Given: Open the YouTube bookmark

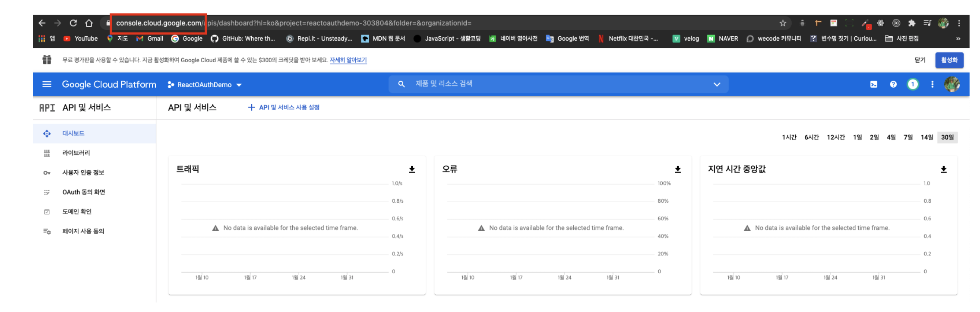Looking at the screenshot, I should (x=81, y=38).
